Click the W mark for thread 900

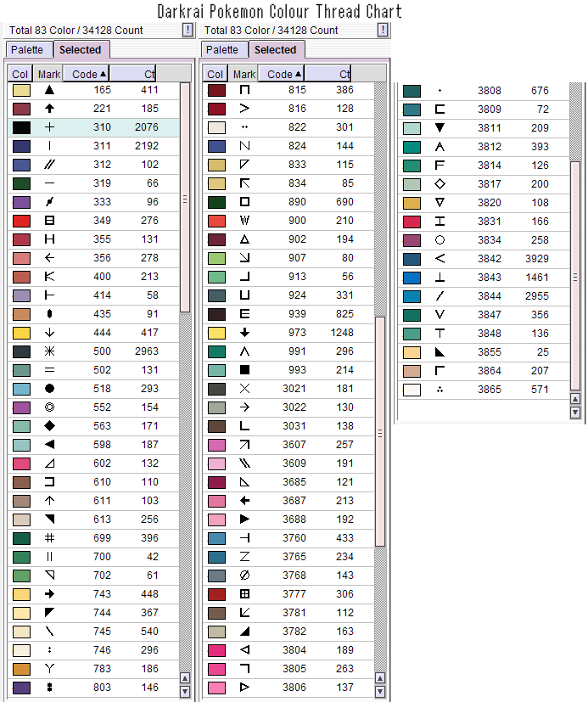pyautogui.click(x=244, y=221)
